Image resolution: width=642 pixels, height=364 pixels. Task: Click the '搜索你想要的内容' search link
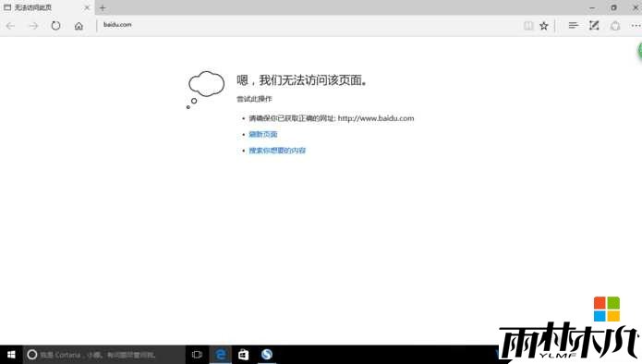pyautogui.click(x=277, y=151)
